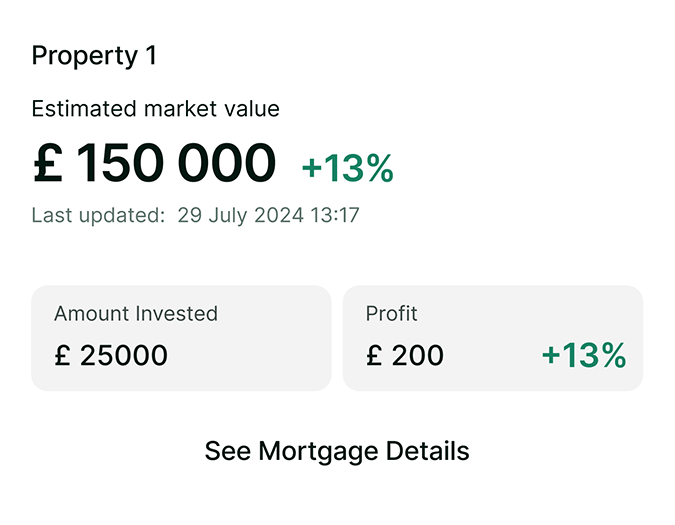Click the £ 150 000 market value
The height and width of the screenshot is (525, 675).
[153, 164]
